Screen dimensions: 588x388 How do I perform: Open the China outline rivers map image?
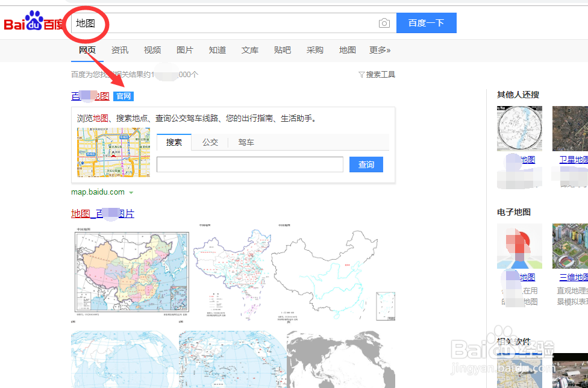click(x=333, y=274)
